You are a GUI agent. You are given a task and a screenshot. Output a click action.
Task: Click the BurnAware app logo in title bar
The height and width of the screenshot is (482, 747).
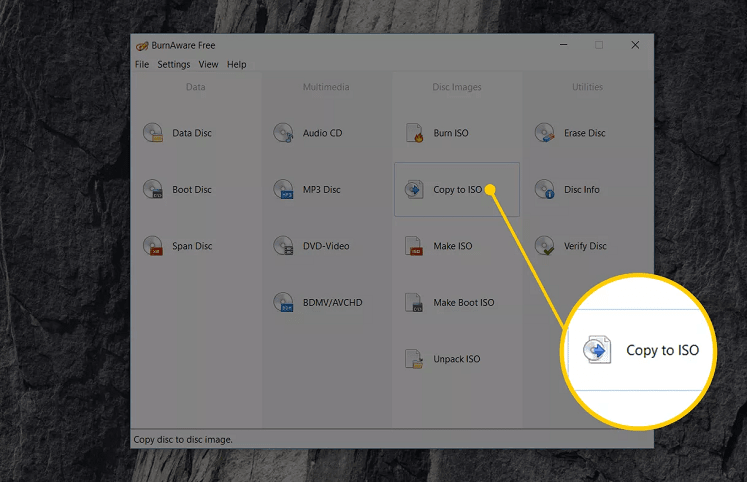[x=142, y=46]
